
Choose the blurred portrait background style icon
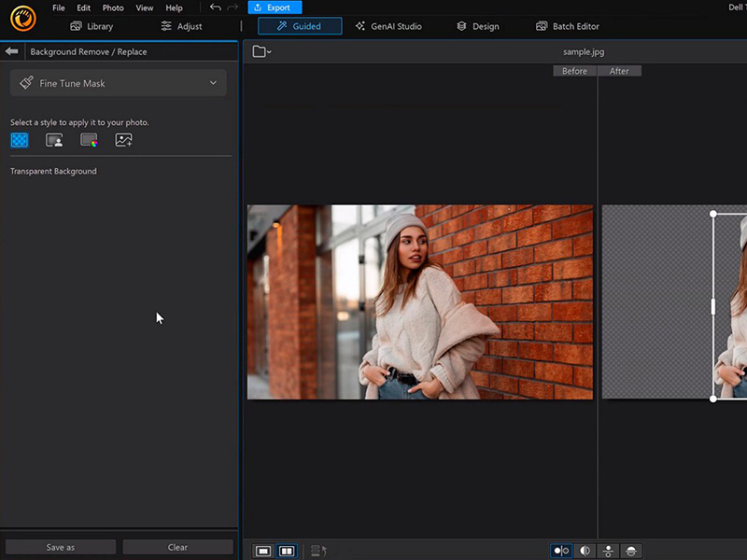point(54,140)
